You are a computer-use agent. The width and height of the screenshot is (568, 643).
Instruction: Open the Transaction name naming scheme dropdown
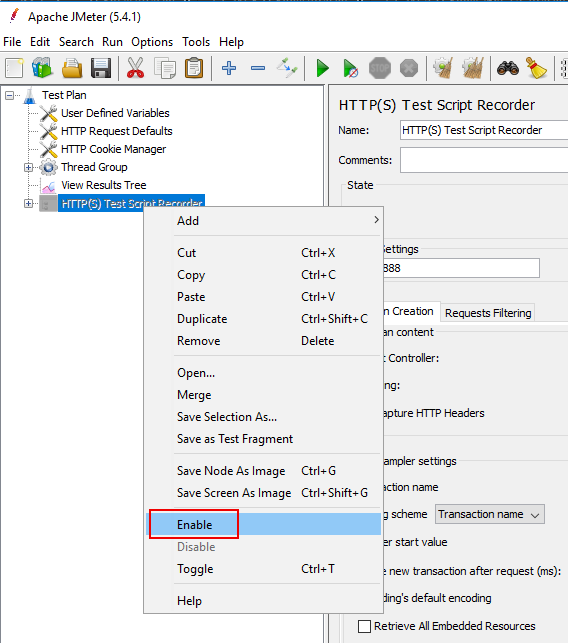(x=490, y=514)
